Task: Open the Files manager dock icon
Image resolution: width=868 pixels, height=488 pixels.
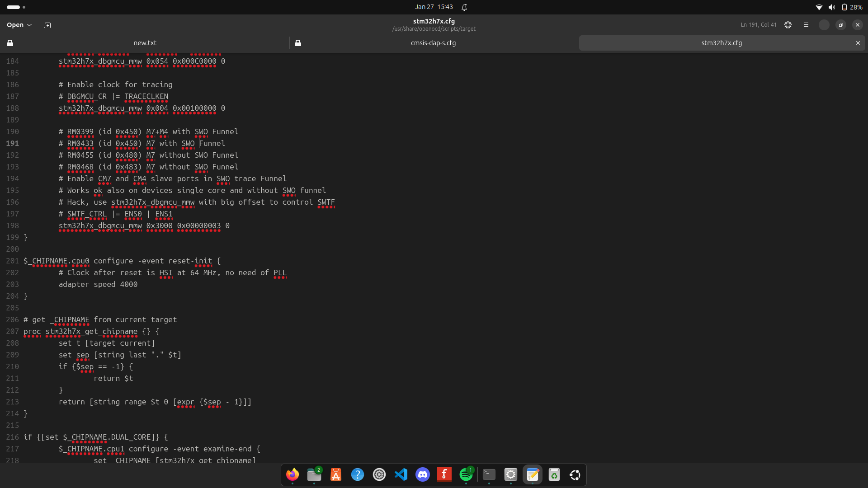Action: tap(314, 474)
